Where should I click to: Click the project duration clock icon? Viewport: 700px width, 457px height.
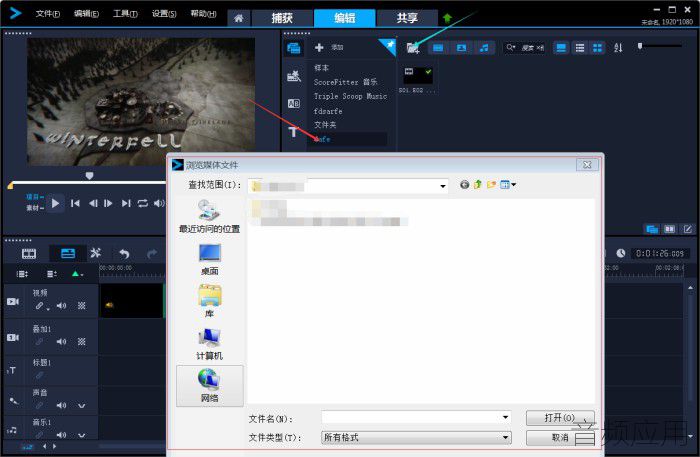point(621,253)
